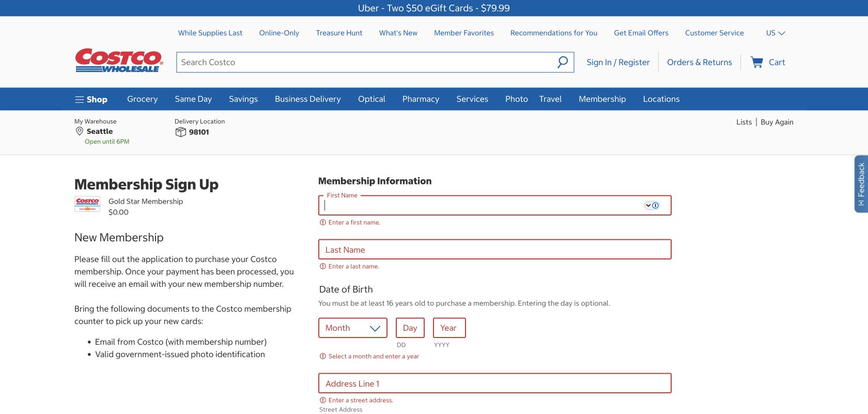Open the Customer Service link
The height and width of the screenshot is (414, 868).
point(715,33)
